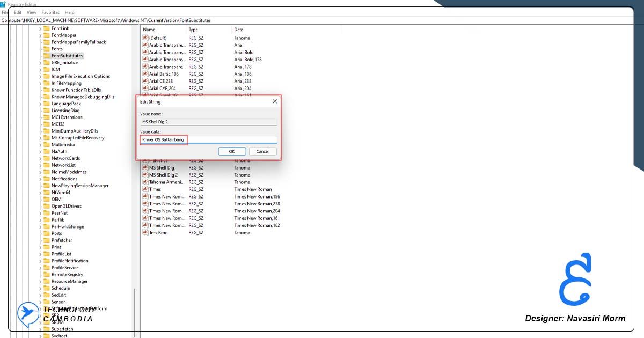This screenshot has height=338, width=644.
Task: Select the NaAuth folder icon
Action: point(47,151)
